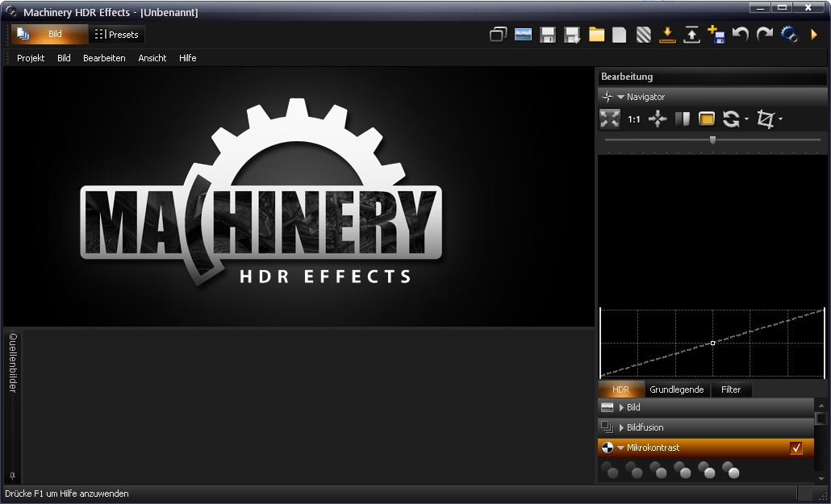Open the Projekt menu
Viewport: 831px width, 504px height.
tap(31, 58)
